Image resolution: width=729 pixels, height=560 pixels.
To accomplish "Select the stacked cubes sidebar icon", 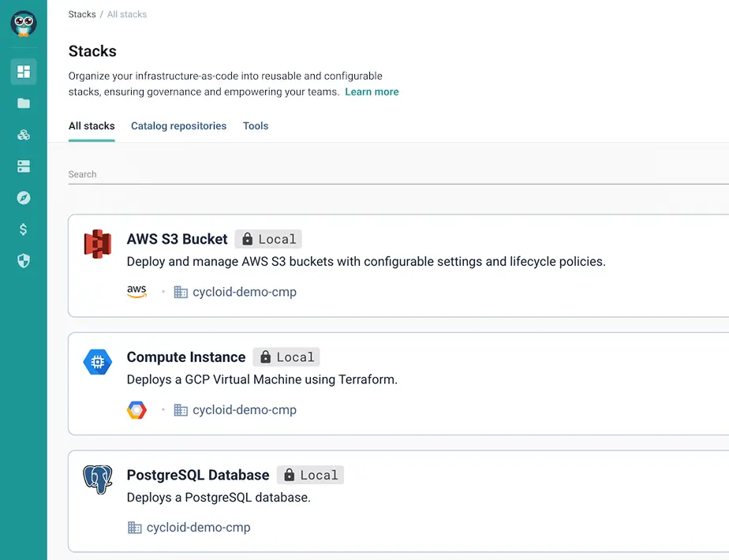I will 24,135.
